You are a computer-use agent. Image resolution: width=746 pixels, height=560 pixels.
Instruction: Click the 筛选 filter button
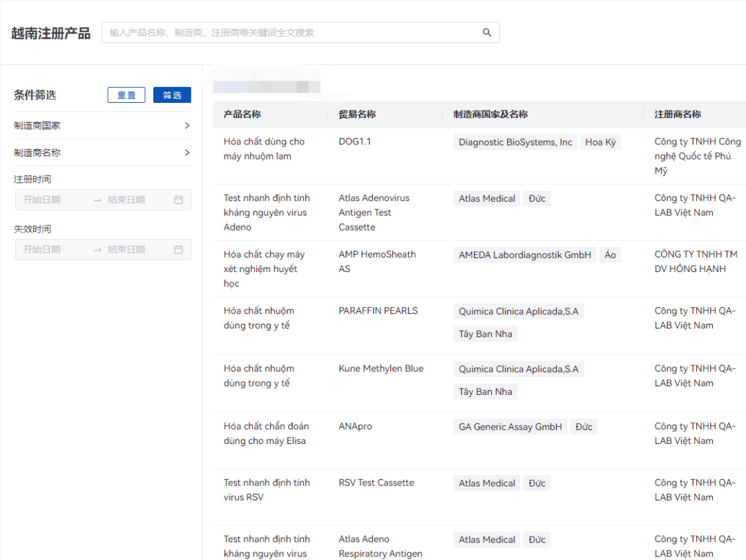click(172, 95)
